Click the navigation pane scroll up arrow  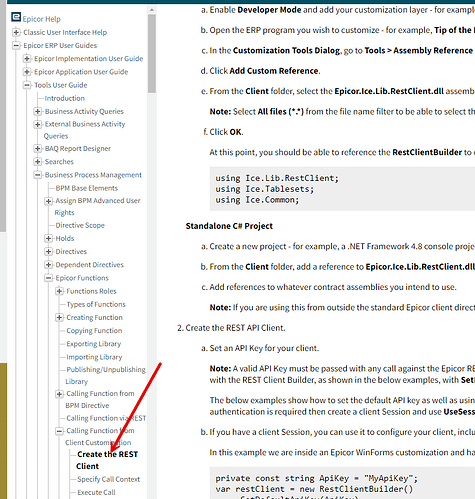152,10
